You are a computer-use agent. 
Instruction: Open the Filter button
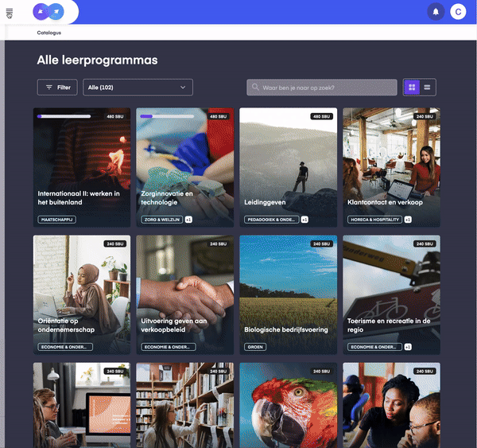click(x=57, y=88)
